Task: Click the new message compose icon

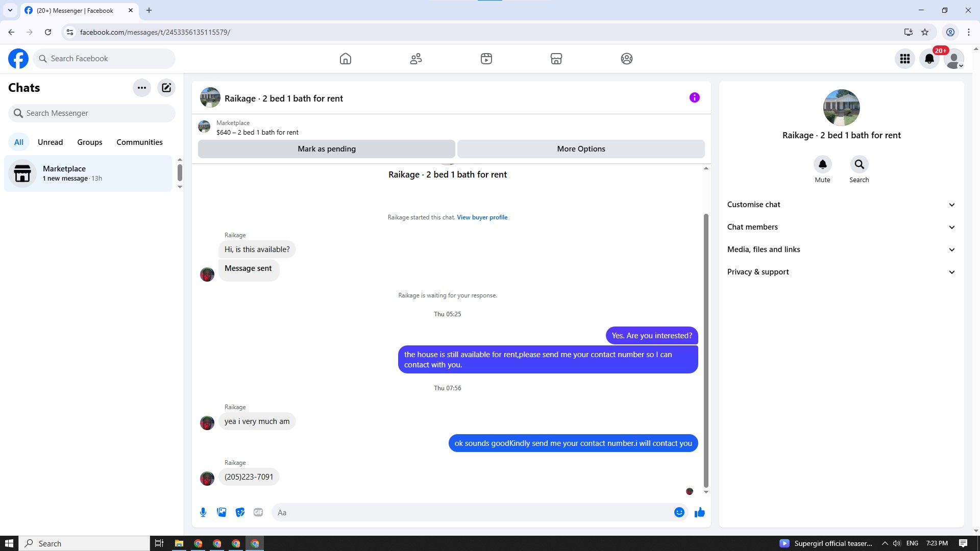Action: click(166, 88)
